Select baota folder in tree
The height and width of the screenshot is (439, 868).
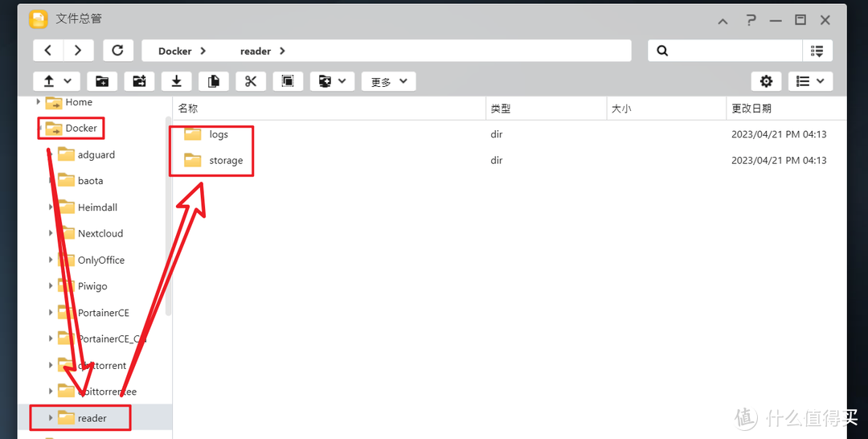click(x=90, y=180)
